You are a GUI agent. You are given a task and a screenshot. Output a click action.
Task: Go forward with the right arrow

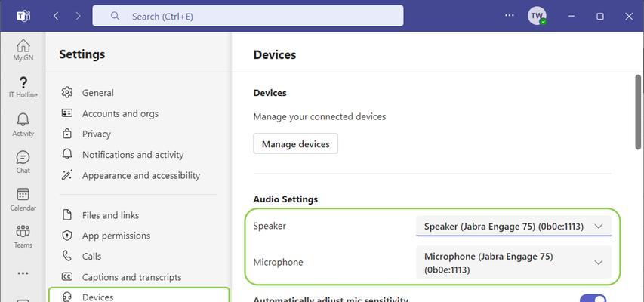78,16
